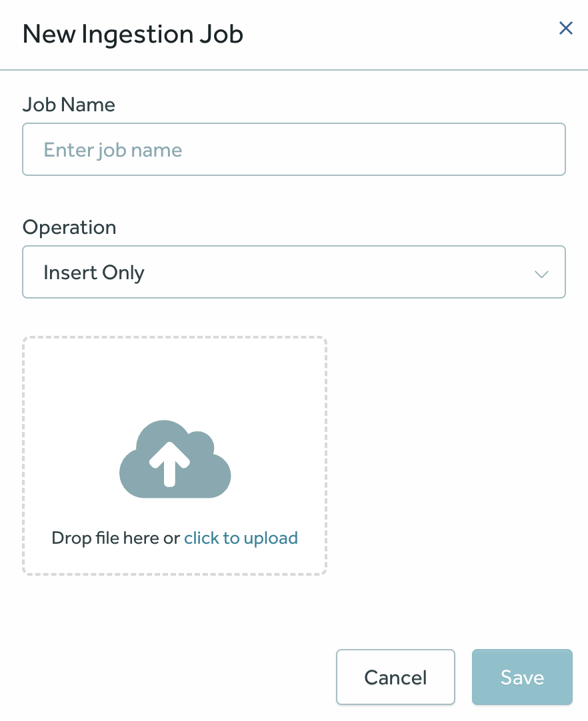588x721 pixels.
Task: Expand the Operation dropdown chevron arrow
Action: [541, 273]
